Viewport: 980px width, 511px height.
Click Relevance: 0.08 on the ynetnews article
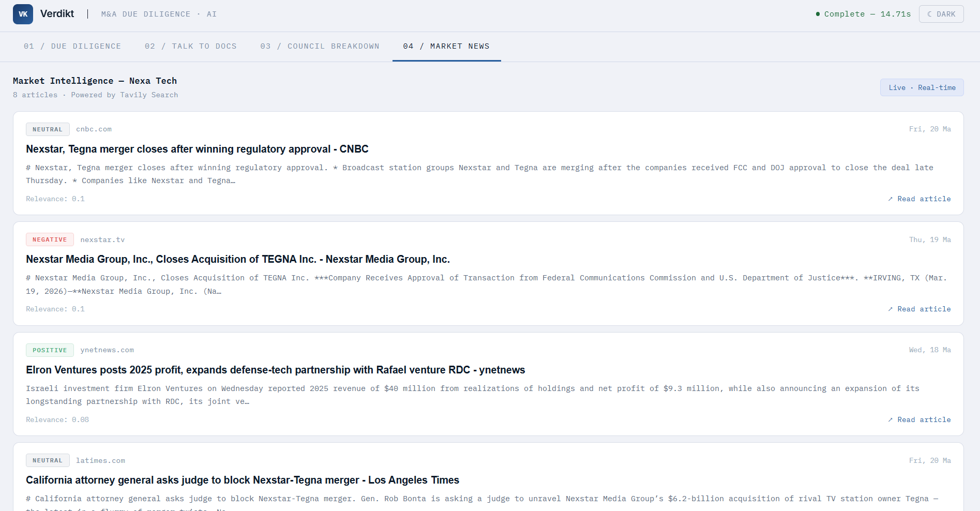(x=57, y=419)
